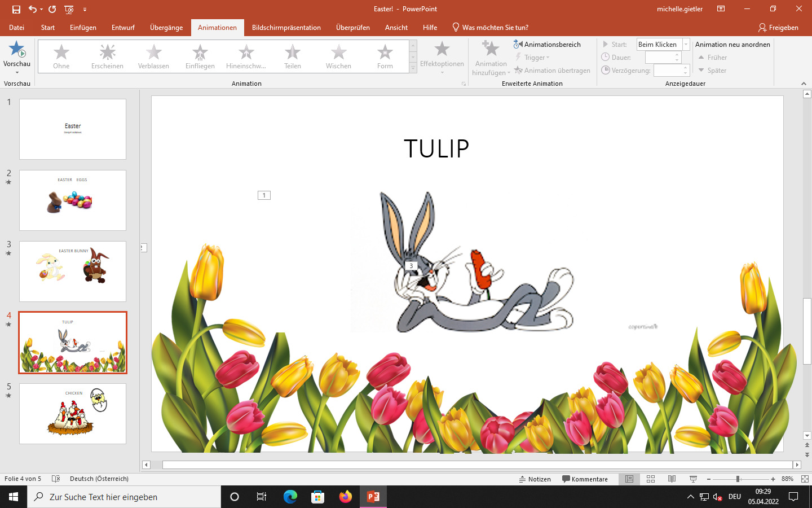
Task: Click zoom out minus button
Action: pyautogui.click(x=709, y=479)
